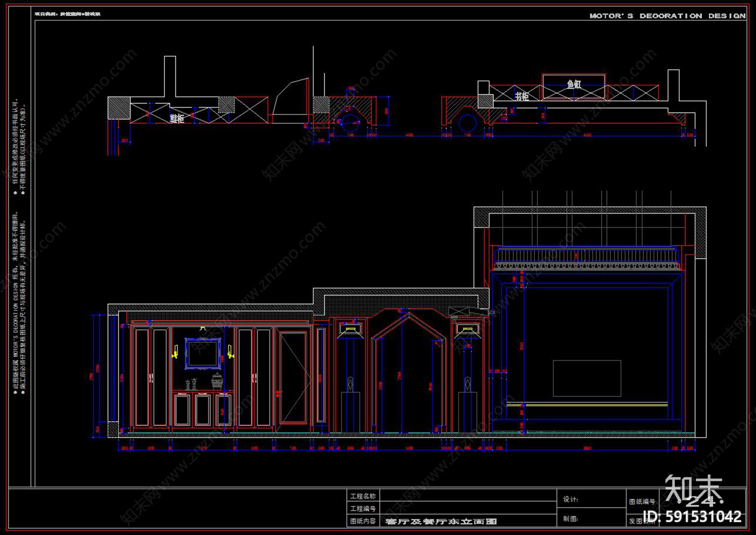Select the ID: 591531042 text

[692, 517]
